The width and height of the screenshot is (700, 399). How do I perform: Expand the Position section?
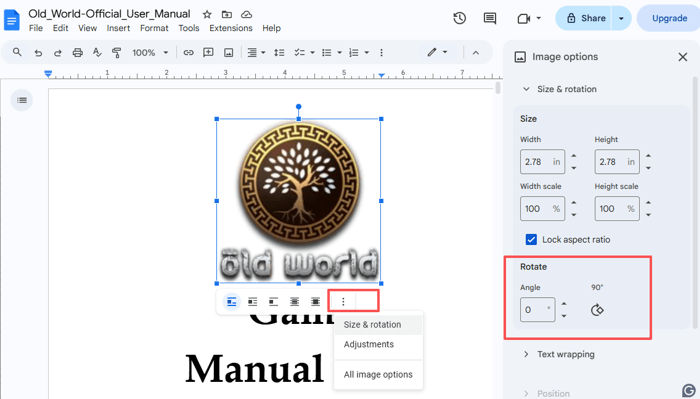point(526,393)
